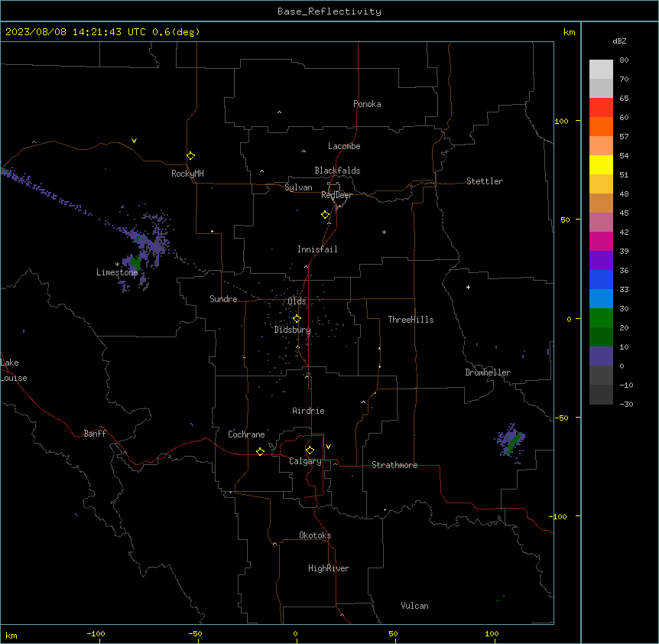Viewport: 659px width, 644px height.
Task: Click the Ponoka city label
Action: coord(367,104)
